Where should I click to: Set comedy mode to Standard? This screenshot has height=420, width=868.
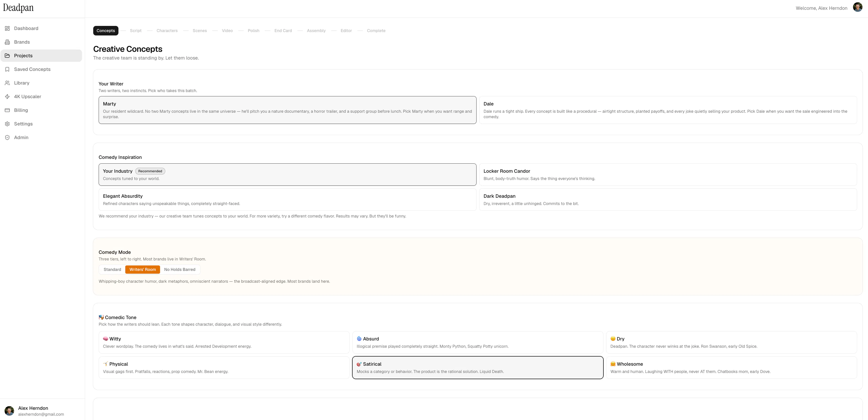(112, 270)
